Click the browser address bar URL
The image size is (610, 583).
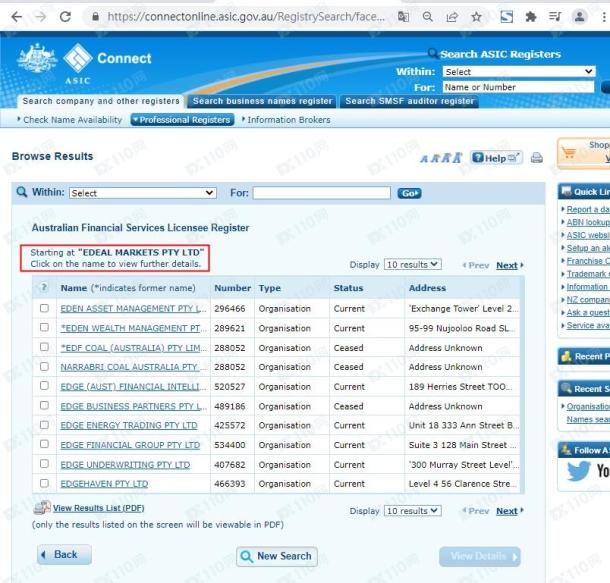pyautogui.click(x=246, y=17)
